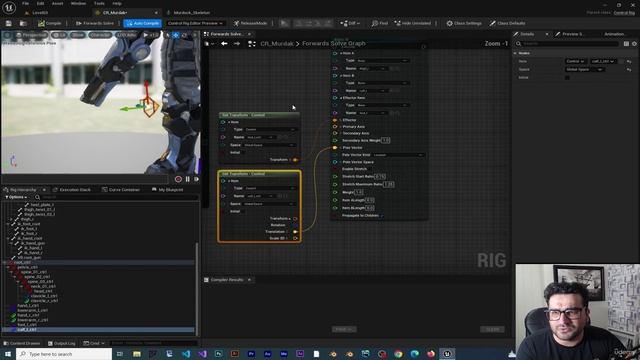Screen dimensions: 640x360
Task: Open the Show viewport options
Action: click(78, 35)
